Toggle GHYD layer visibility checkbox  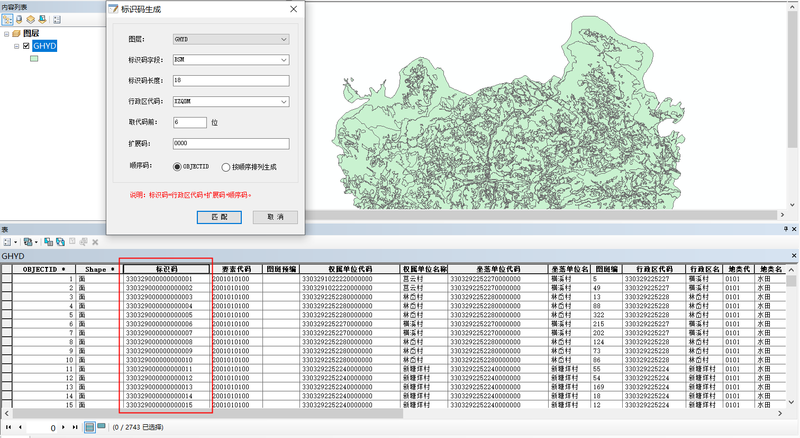[x=27, y=46]
